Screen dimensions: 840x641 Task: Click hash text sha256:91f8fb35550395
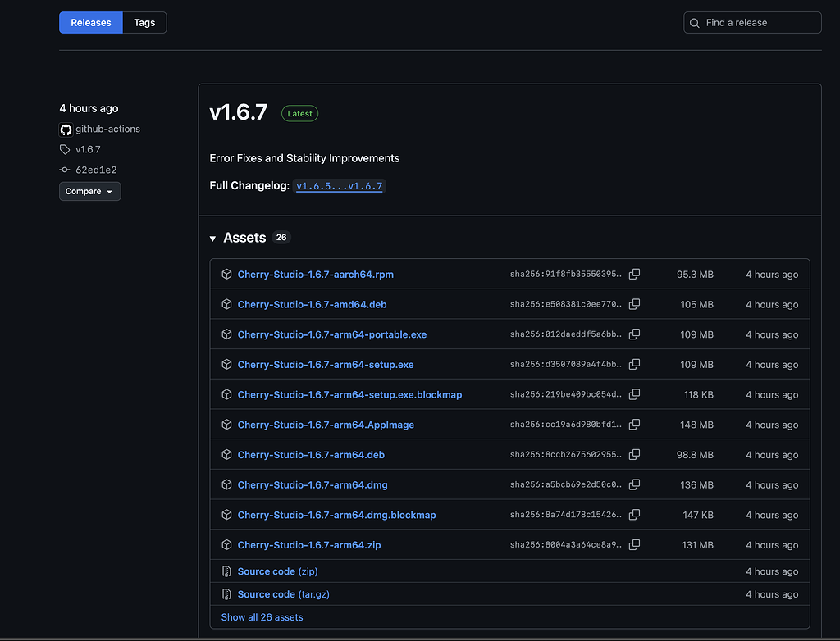click(566, 274)
